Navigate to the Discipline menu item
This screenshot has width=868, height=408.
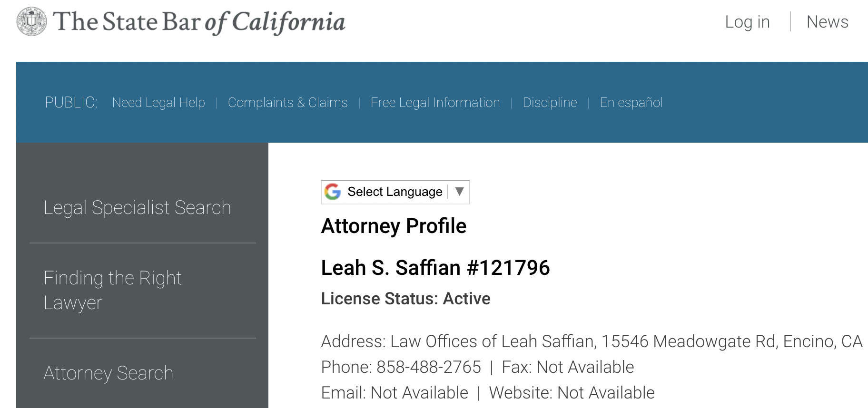point(550,103)
